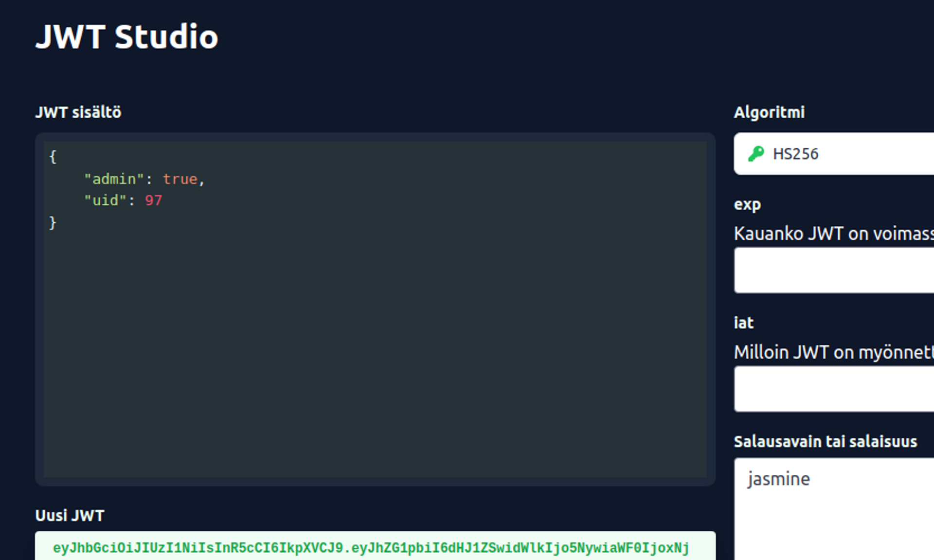The height and width of the screenshot is (560, 934).
Task: Click the exp expiration input field
Action: [834, 271]
